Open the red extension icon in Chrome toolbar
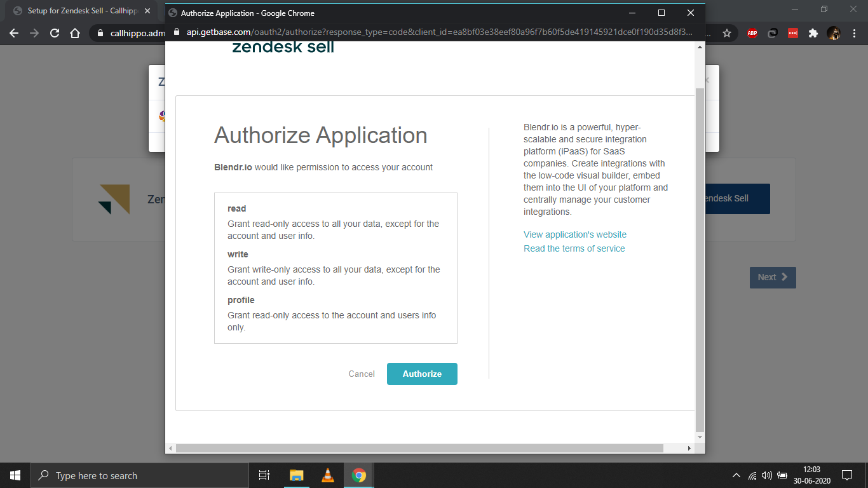 (792, 33)
